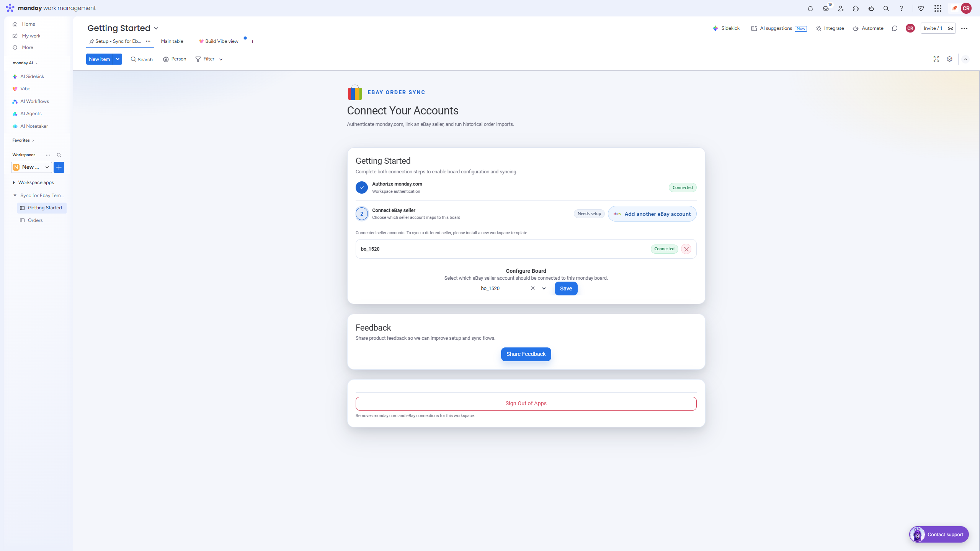Open the inbox with 16 updates
This screenshot has width=980, height=551.
pyautogui.click(x=826, y=8)
